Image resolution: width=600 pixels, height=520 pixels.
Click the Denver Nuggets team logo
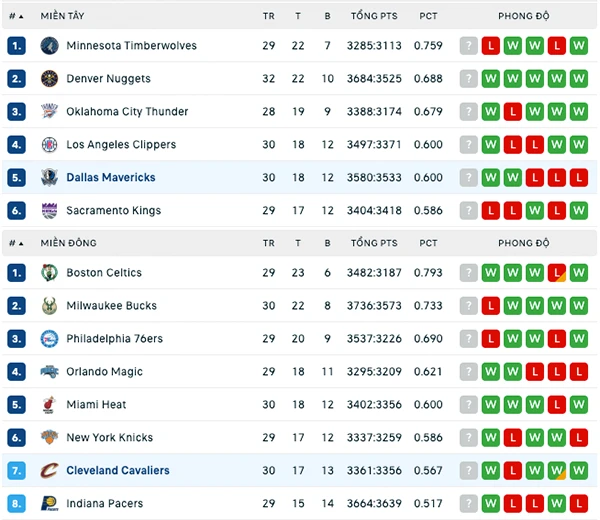point(49,78)
